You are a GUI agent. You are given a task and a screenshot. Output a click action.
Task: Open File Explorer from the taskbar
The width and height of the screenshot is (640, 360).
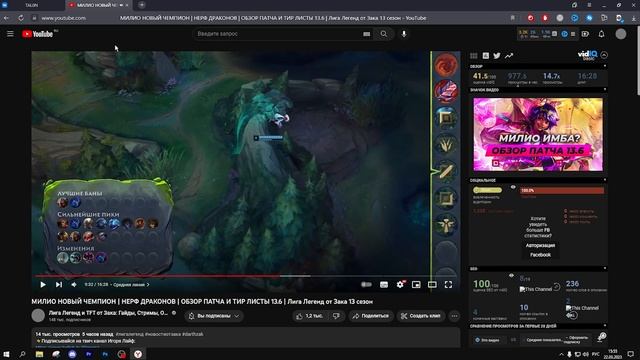[x=39, y=354]
